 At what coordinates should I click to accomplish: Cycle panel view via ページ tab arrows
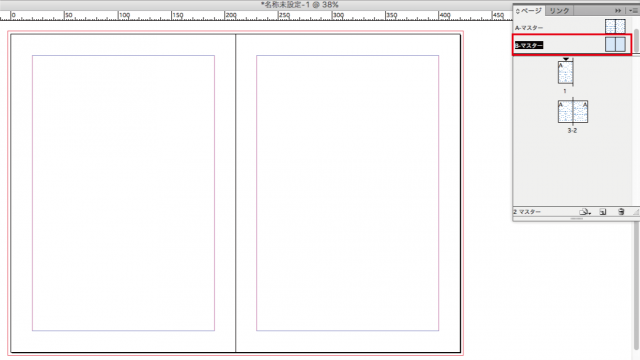[518, 11]
